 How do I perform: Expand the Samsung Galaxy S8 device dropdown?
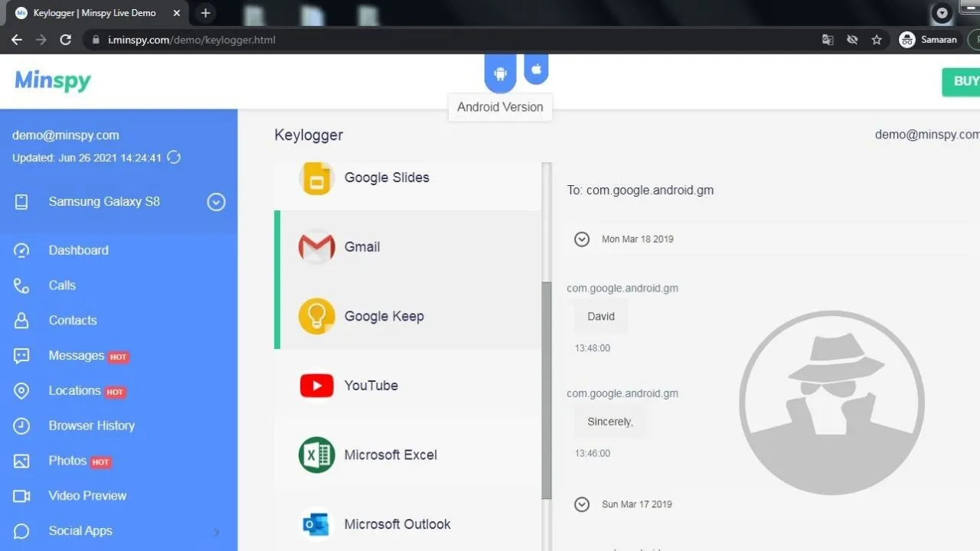pyautogui.click(x=217, y=202)
